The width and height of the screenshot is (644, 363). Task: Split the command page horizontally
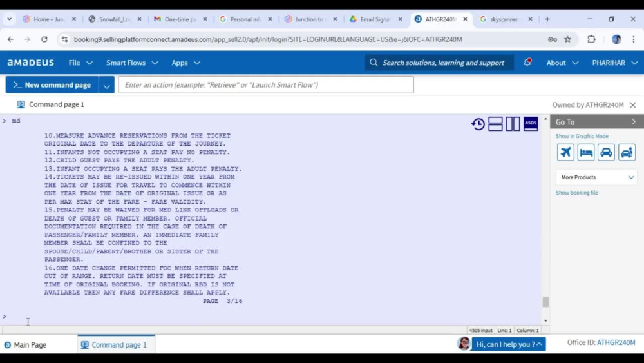495,124
